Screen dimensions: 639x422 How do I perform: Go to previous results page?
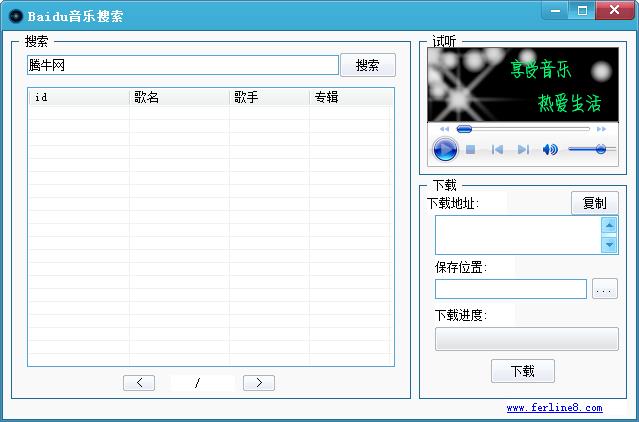(138, 382)
